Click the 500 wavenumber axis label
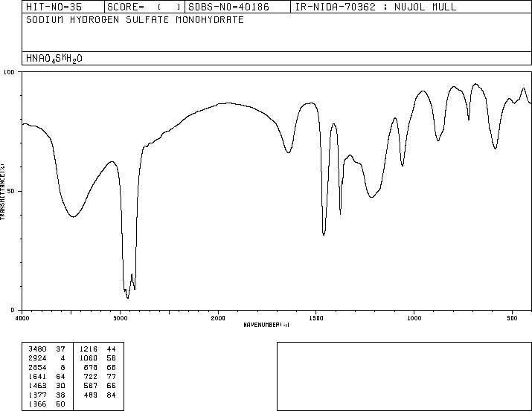Viewport: 532px width, 411px height. tap(512, 318)
